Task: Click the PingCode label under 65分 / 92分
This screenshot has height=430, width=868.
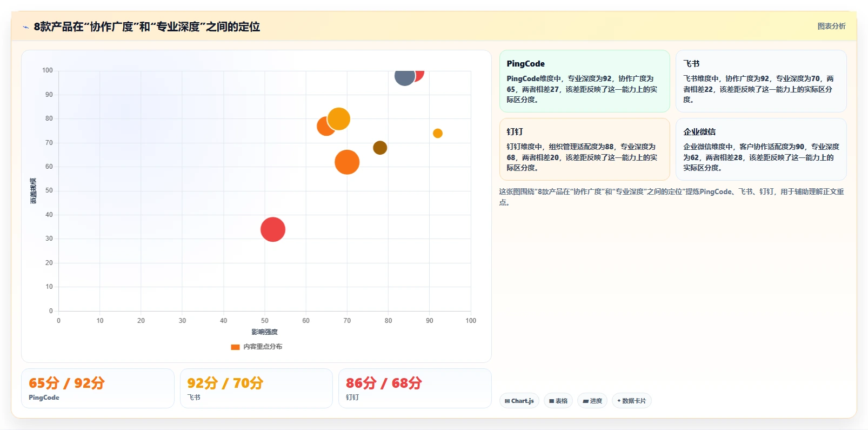Action: pos(44,398)
